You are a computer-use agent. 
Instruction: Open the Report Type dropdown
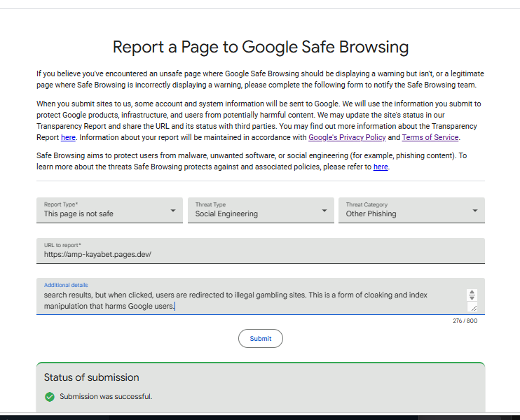[x=109, y=210]
